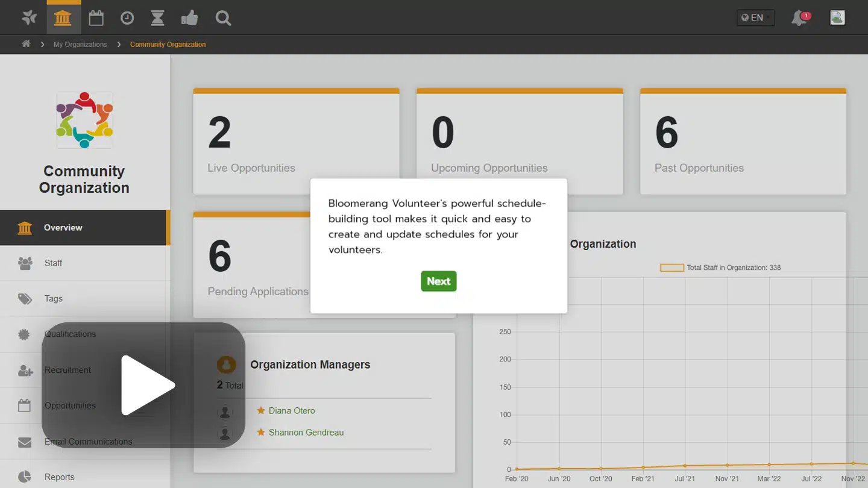
Task: Open the hourglass icon in top navigation
Action: click(x=157, y=18)
